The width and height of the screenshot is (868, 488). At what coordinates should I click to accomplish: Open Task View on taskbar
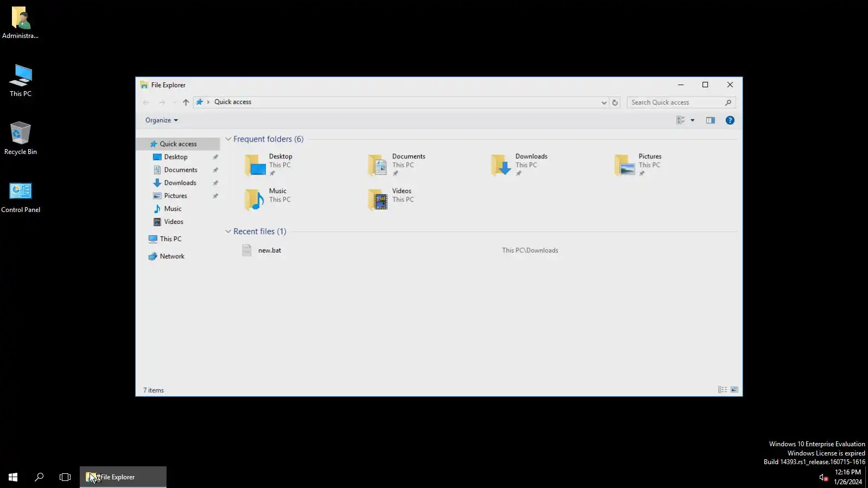click(x=65, y=477)
